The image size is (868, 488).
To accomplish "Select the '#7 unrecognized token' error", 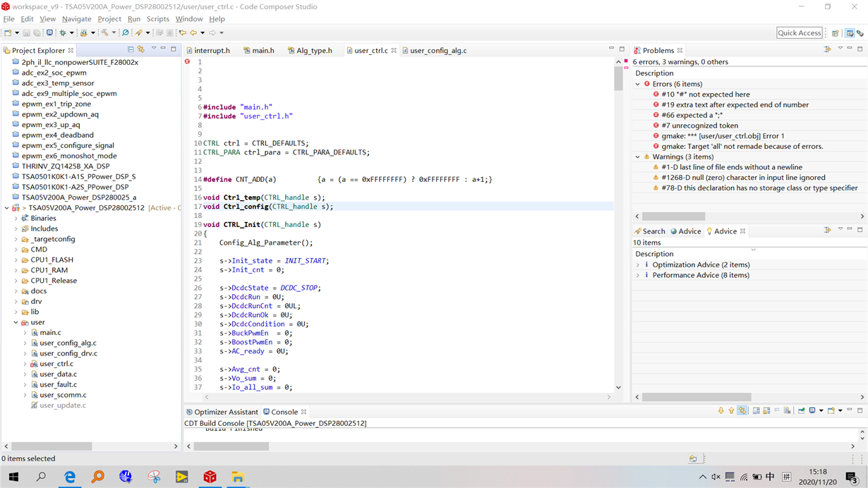I will pyautogui.click(x=697, y=126).
